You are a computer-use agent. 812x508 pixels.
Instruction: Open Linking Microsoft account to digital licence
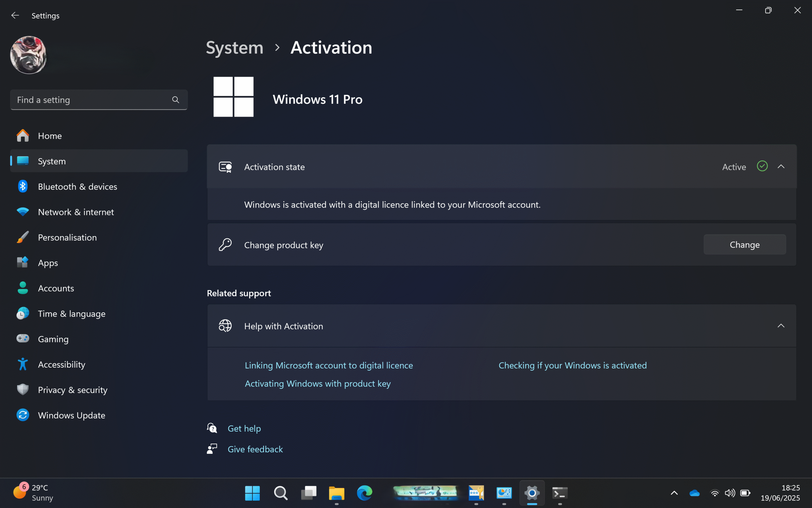tap(329, 365)
